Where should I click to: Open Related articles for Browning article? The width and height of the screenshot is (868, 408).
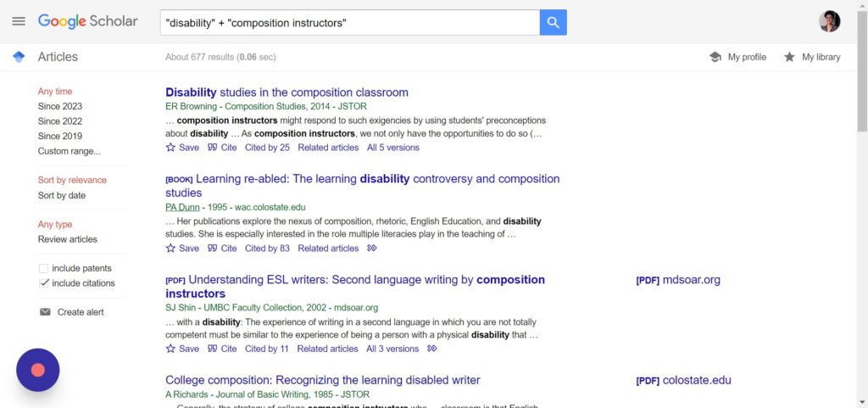tap(328, 148)
